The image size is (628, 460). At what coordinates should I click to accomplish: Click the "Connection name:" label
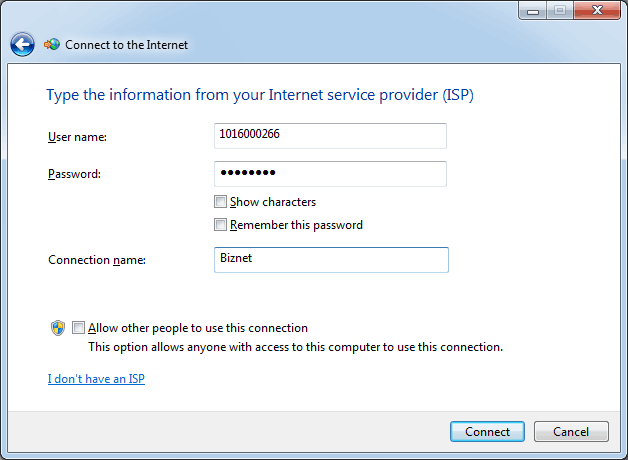[x=97, y=260]
